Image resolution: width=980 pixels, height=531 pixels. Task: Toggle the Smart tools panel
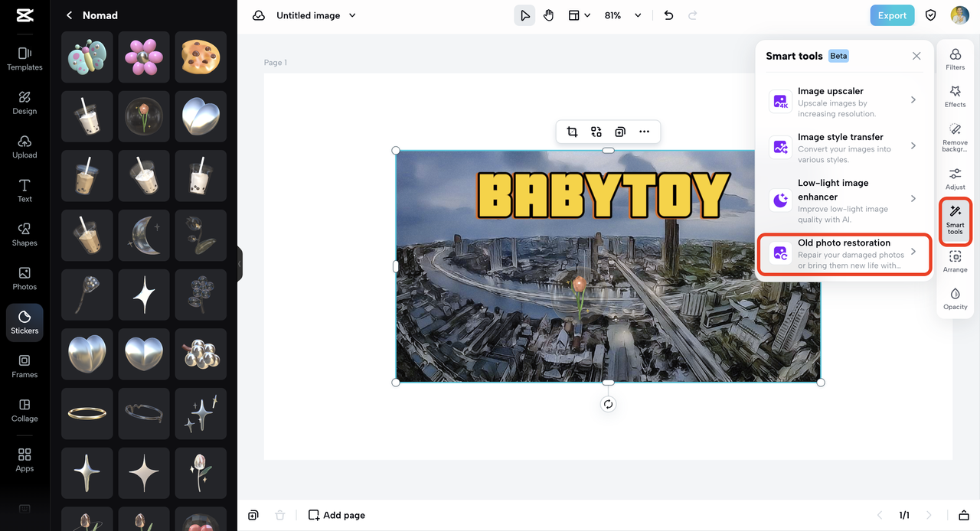pos(955,221)
